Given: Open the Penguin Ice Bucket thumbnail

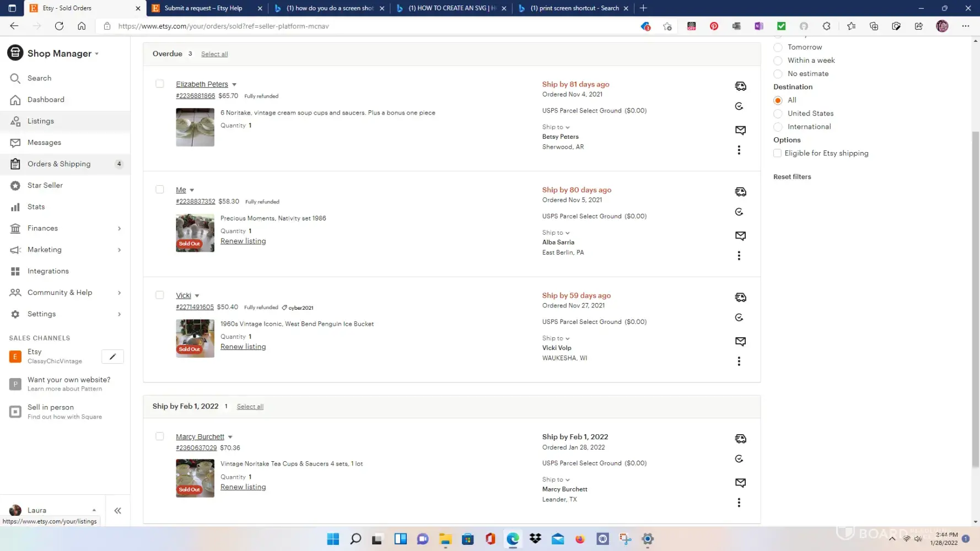Looking at the screenshot, I should click(x=195, y=338).
